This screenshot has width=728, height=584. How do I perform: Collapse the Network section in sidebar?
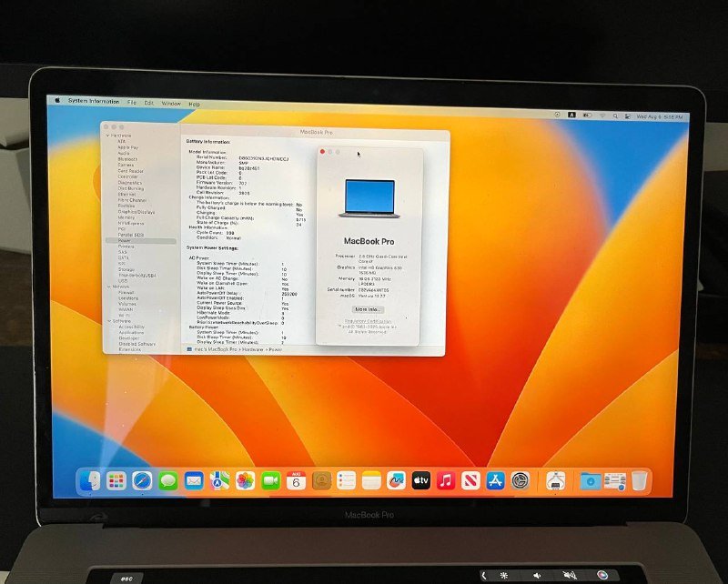tap(107, 287)
